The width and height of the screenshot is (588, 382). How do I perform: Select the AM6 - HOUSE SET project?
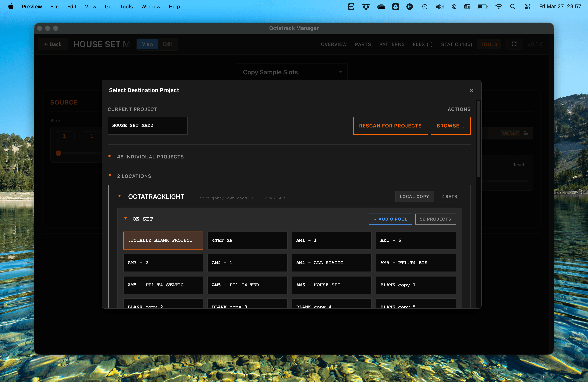pos(332,285)
